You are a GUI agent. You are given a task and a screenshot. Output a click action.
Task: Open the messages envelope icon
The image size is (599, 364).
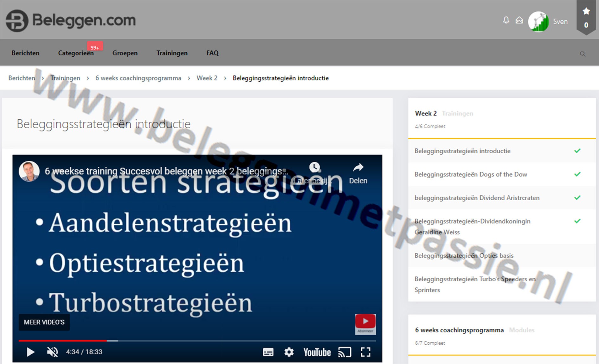tap(519, 21)
